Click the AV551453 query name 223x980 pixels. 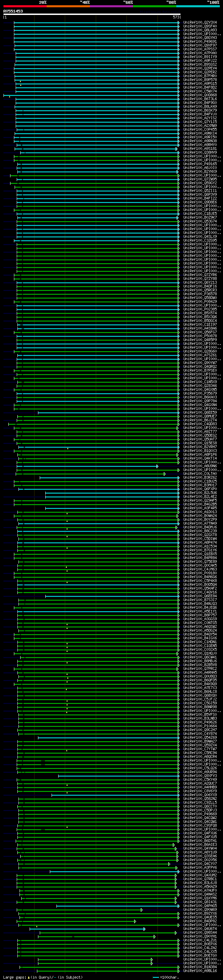tap(13, 11)
